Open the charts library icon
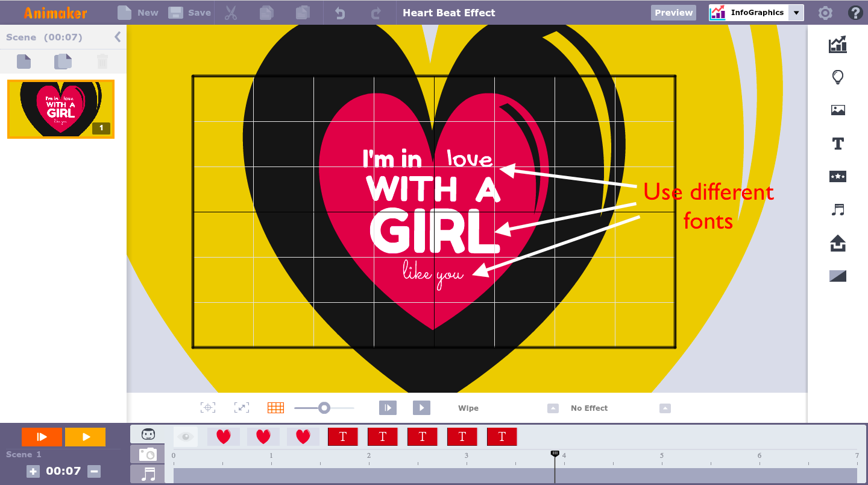 837,44
